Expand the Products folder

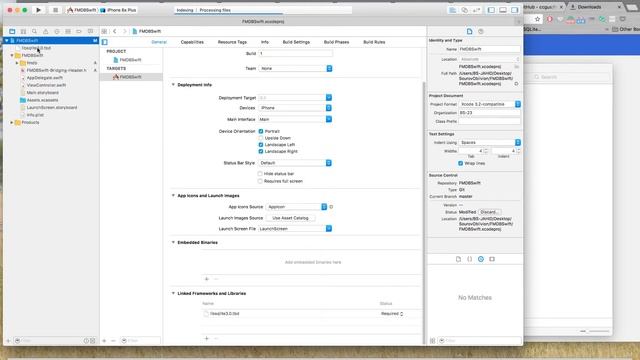12,122
